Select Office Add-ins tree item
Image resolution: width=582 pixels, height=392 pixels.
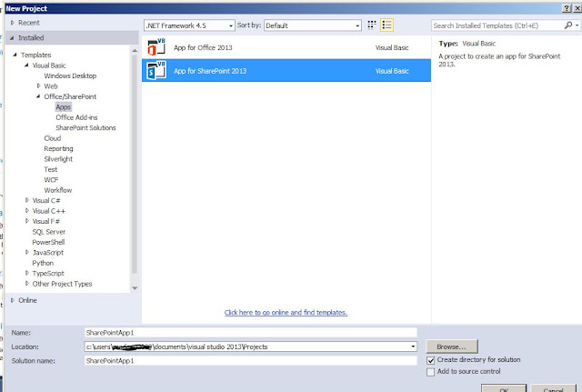coord(76,117)
